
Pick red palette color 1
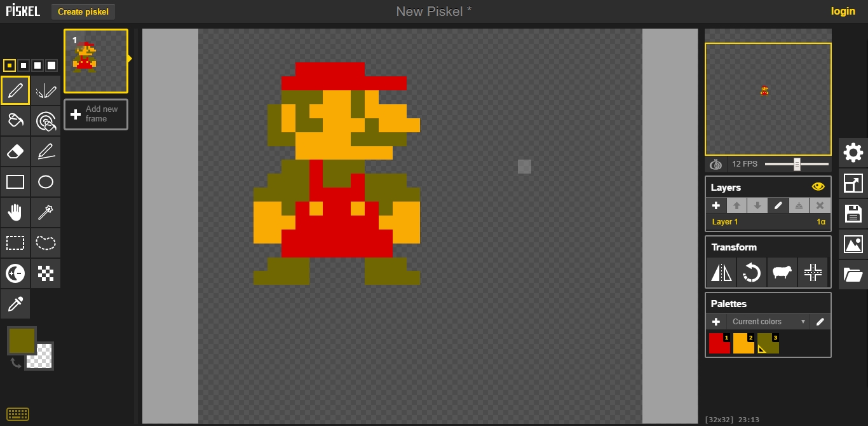click(x=720, y=343)
